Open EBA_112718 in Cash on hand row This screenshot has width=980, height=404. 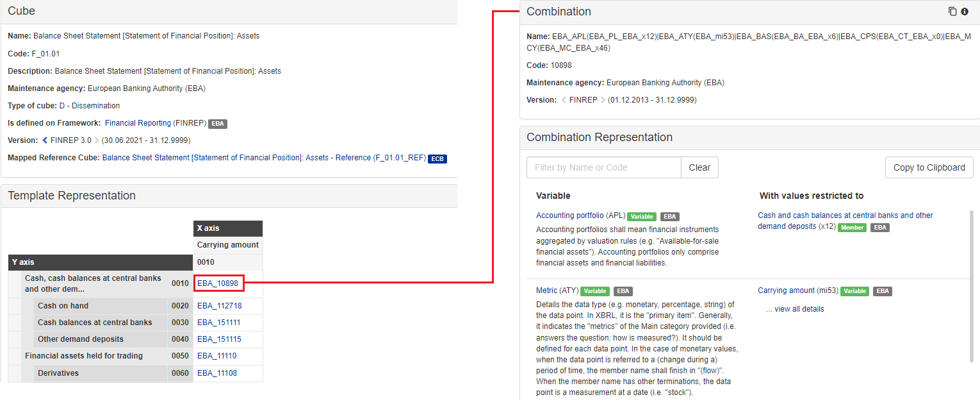tap(219, 306)
